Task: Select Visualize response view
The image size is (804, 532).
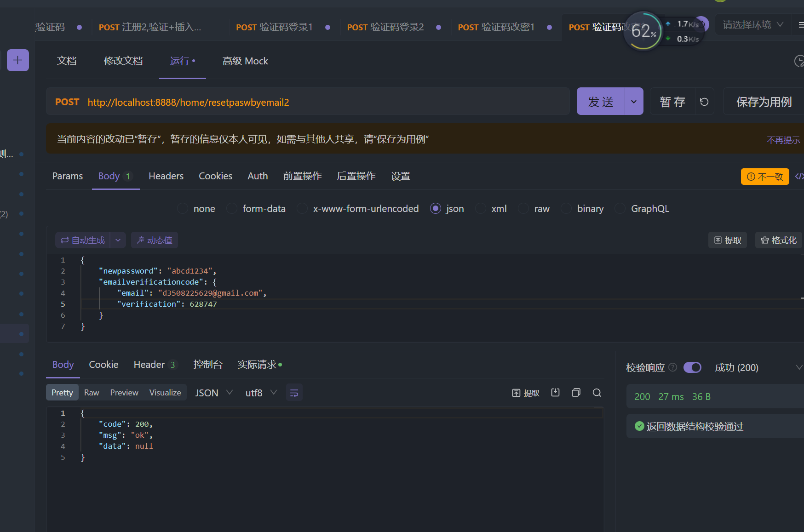Action: [165, 393]
